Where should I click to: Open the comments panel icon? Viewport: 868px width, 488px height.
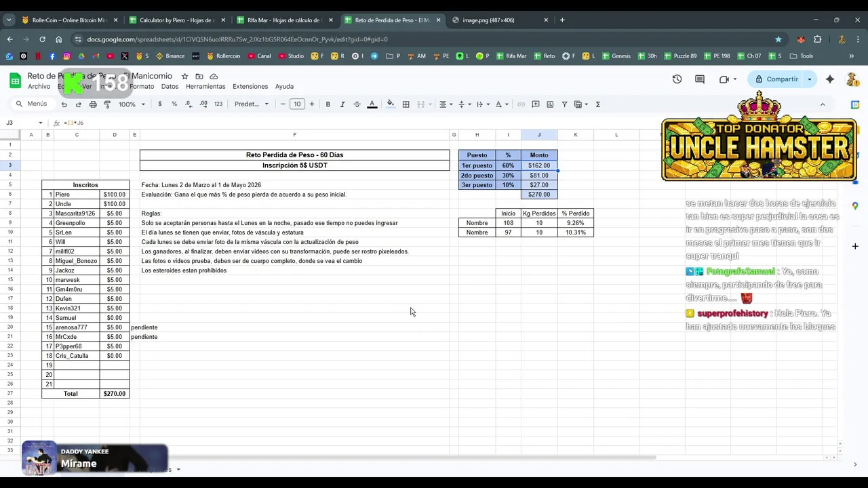pyautogui.click(x=700, y=79)
